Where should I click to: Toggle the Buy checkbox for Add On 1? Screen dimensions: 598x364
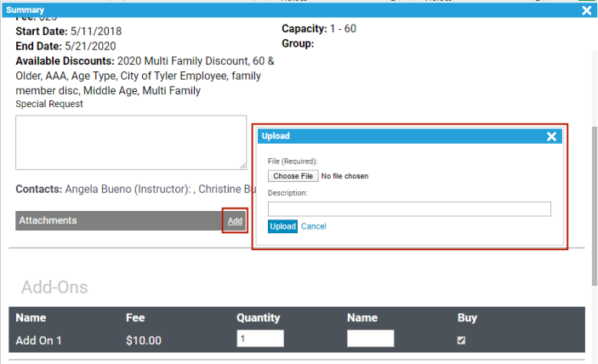click(x=462, y=339)
